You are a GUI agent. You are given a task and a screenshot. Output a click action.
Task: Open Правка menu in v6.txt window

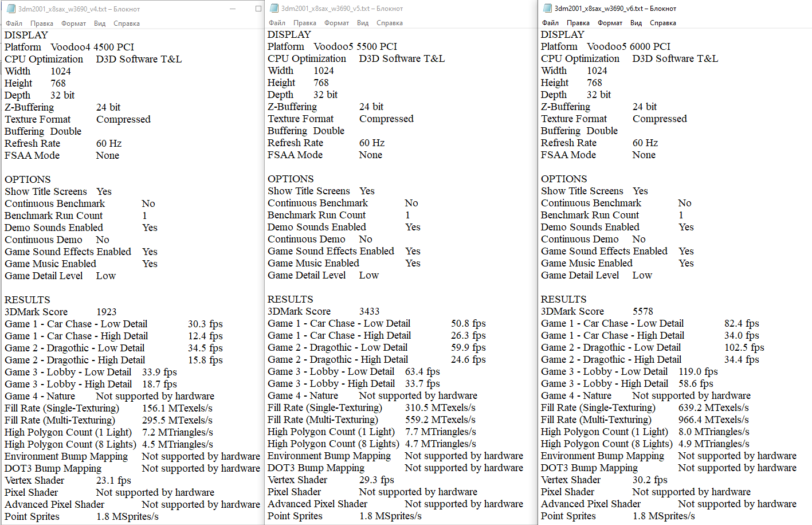(578, 23)
